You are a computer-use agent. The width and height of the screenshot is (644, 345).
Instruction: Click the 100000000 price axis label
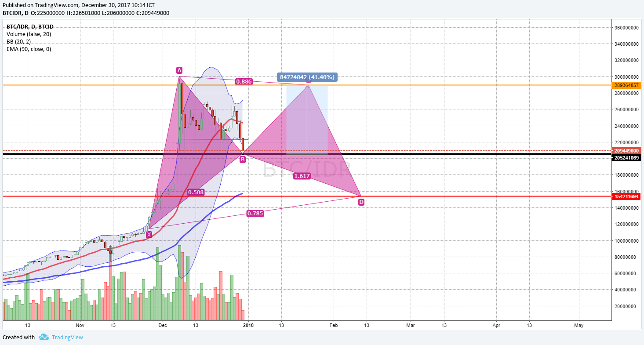click(626, 240)
